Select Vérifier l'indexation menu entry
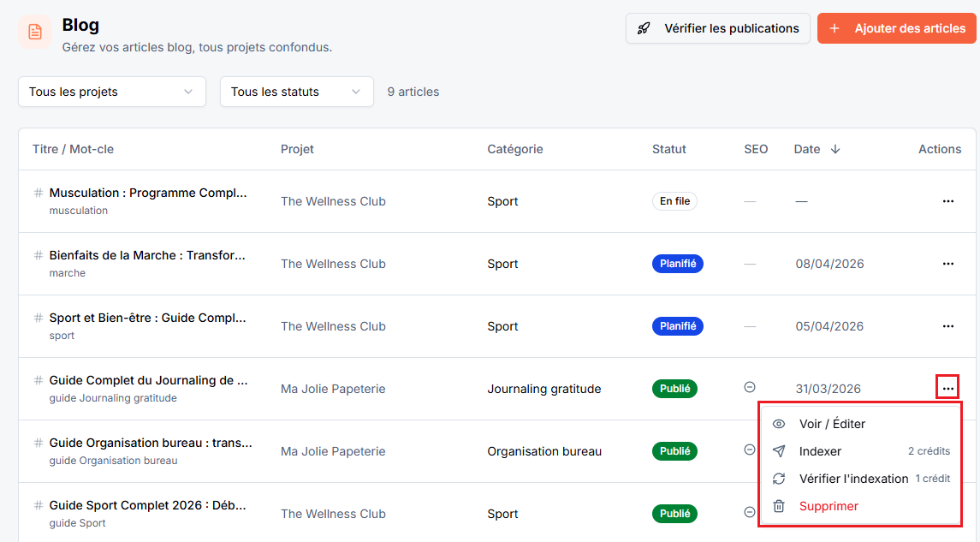Viewport: 980px width, 542px height. point(861,479)
